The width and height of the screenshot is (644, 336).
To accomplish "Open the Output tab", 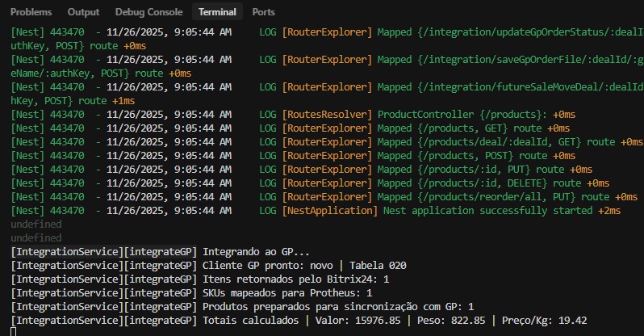I will click(x=83, y=12).
